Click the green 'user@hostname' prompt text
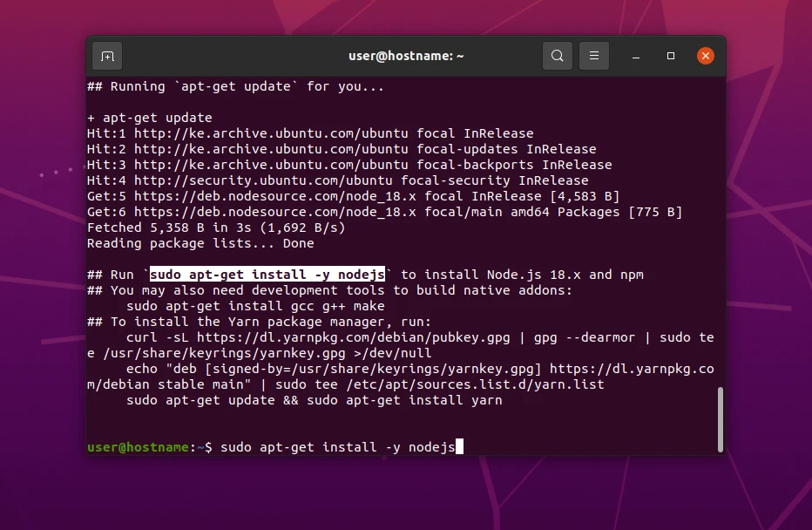The image size is (812, 530). click(x=138, y=447)
